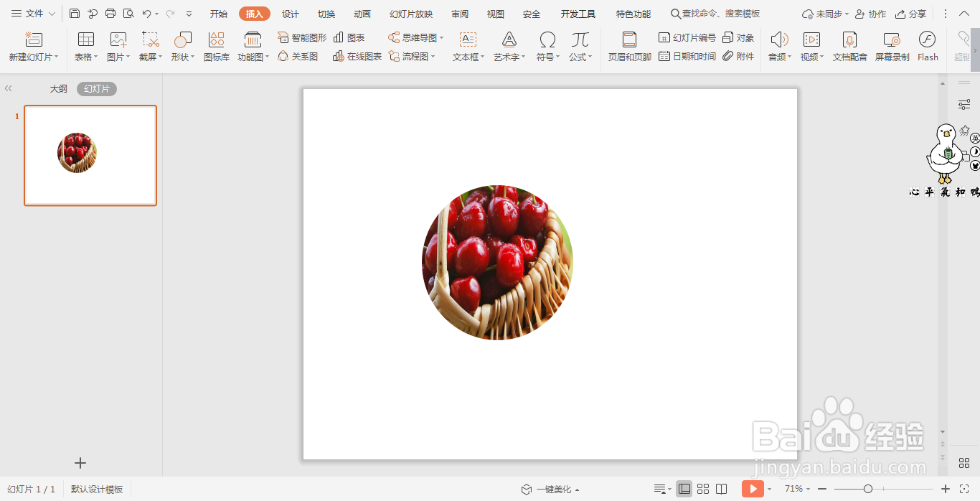Insert audio (音频)

780,46
